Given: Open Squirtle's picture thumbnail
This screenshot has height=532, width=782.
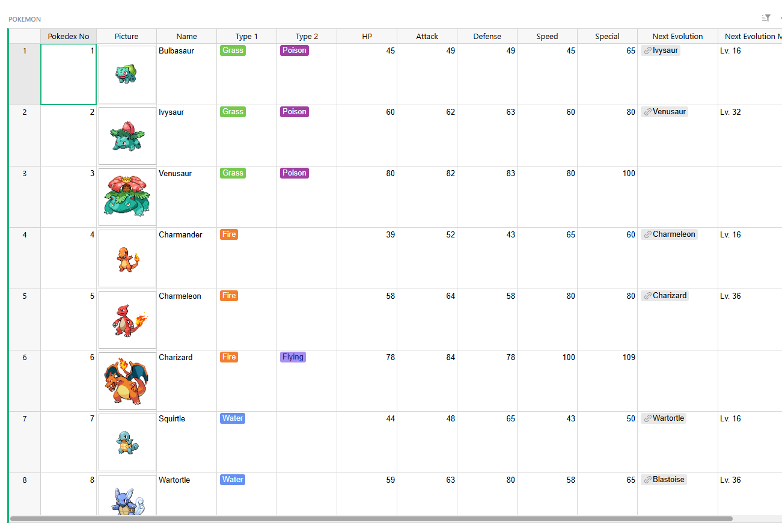Looking at the screenshot, I should [x=127, y=442].
